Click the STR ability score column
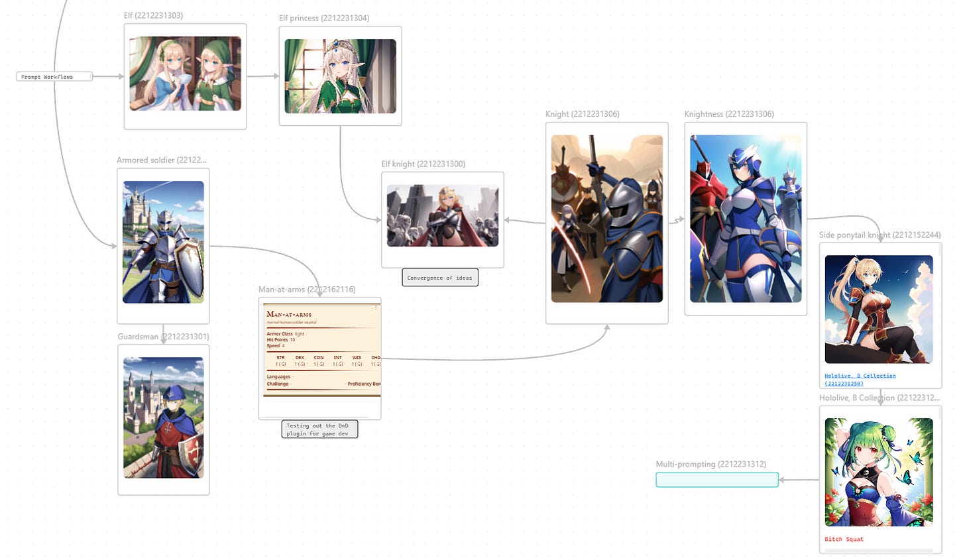Image resolution: width=965 pixels, height=560 pixels. 281,361
